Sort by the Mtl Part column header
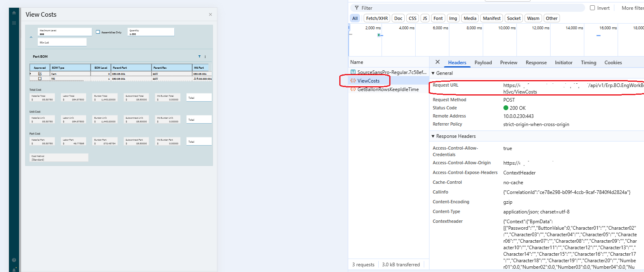This screenshot has height=272, width=644. [201, 67]
